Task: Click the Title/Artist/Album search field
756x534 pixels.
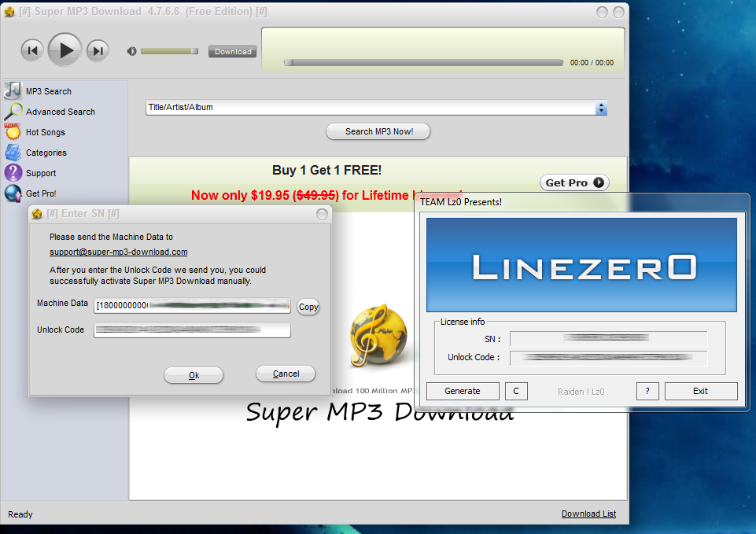Action: click(x=371, y=108)
